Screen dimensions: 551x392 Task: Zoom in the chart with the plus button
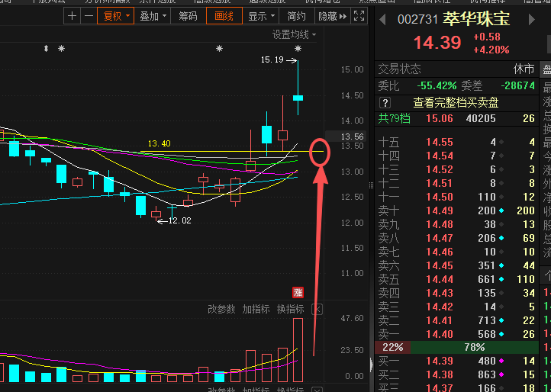tap(72, 16)
